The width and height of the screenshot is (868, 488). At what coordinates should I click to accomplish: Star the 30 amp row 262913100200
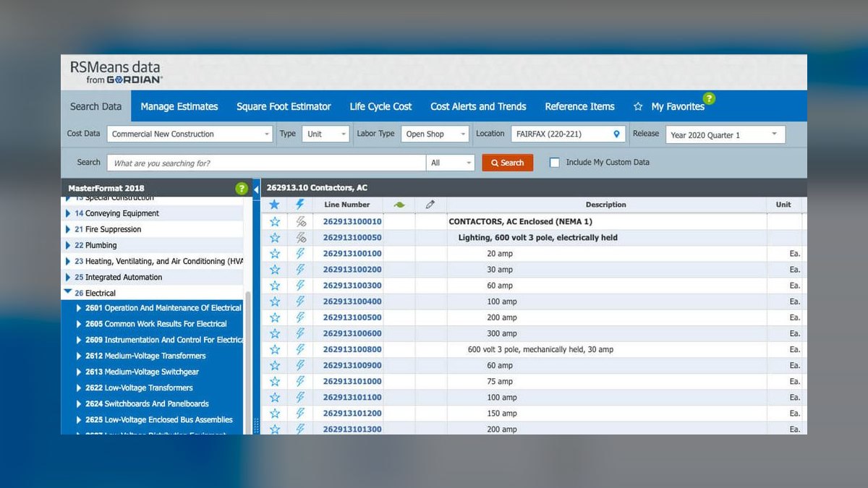coord(275,270)
